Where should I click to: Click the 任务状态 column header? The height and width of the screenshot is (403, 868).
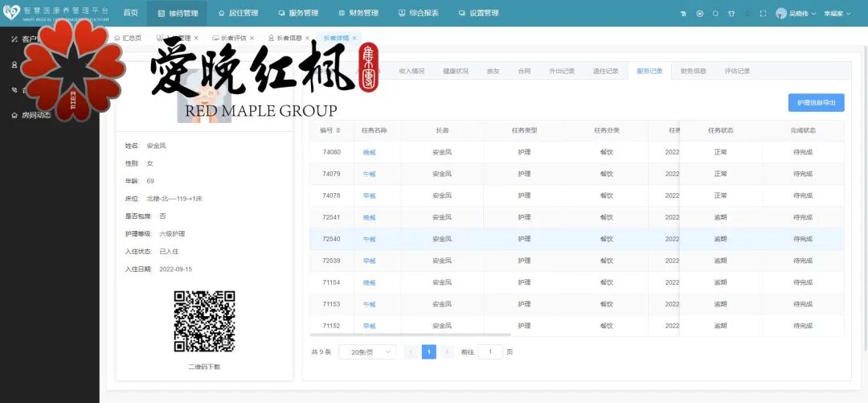point(721,130)
